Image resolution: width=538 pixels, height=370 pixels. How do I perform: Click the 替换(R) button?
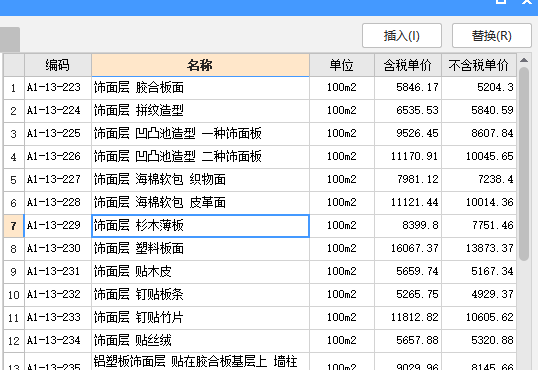click(491, 36)
